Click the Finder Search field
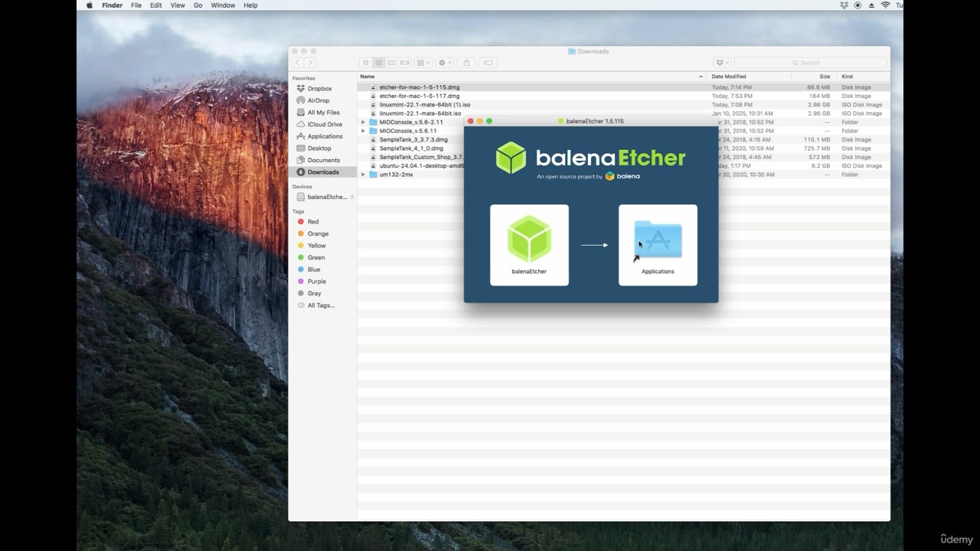Screen dimensions: 980x551 [x=811, y=63]
